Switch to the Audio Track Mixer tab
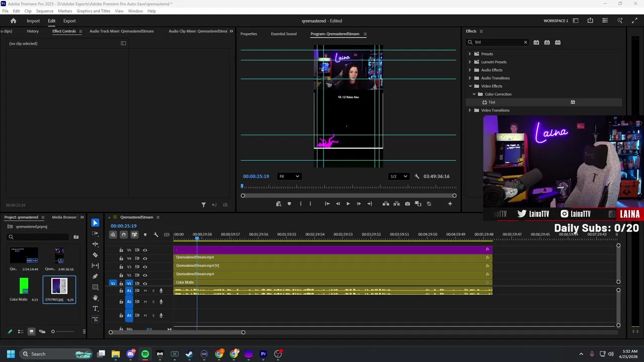644x362 pixels. (x=122, y=31)
